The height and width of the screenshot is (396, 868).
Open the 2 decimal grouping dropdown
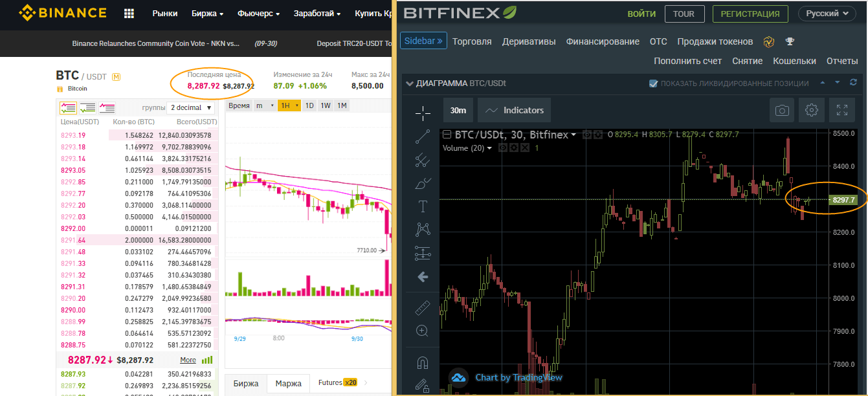click(x=192, y=108)
